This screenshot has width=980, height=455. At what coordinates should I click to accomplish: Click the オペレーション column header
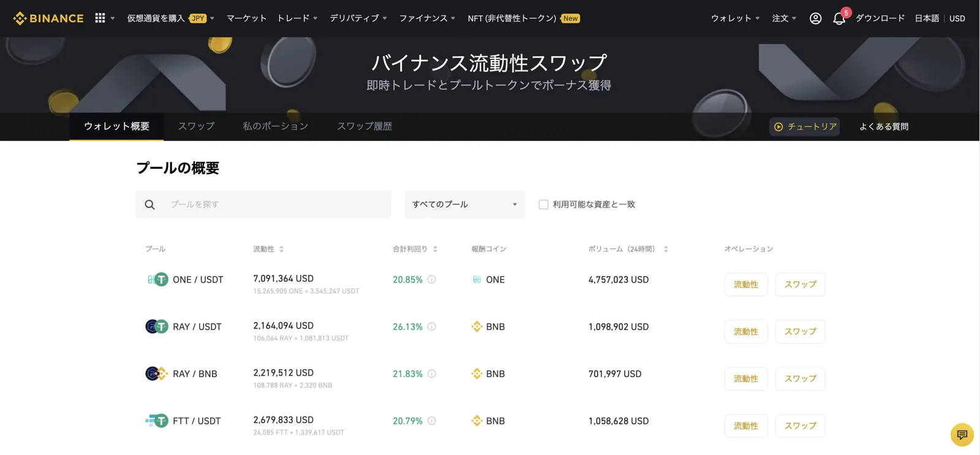748,249
